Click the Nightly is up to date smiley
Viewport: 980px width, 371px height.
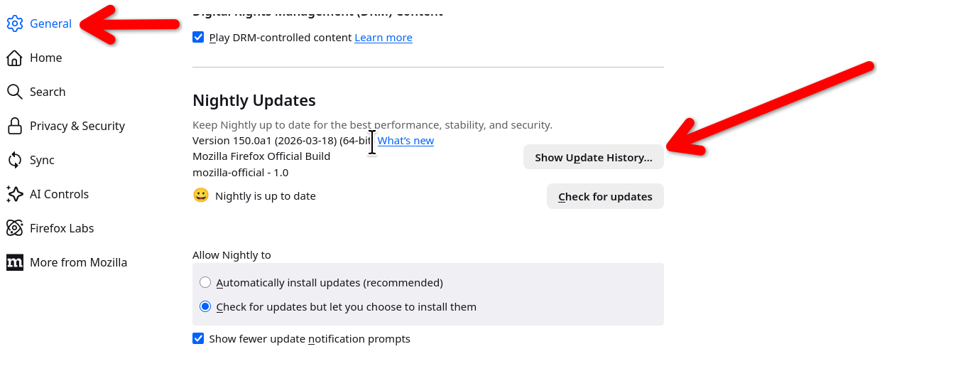201,195
